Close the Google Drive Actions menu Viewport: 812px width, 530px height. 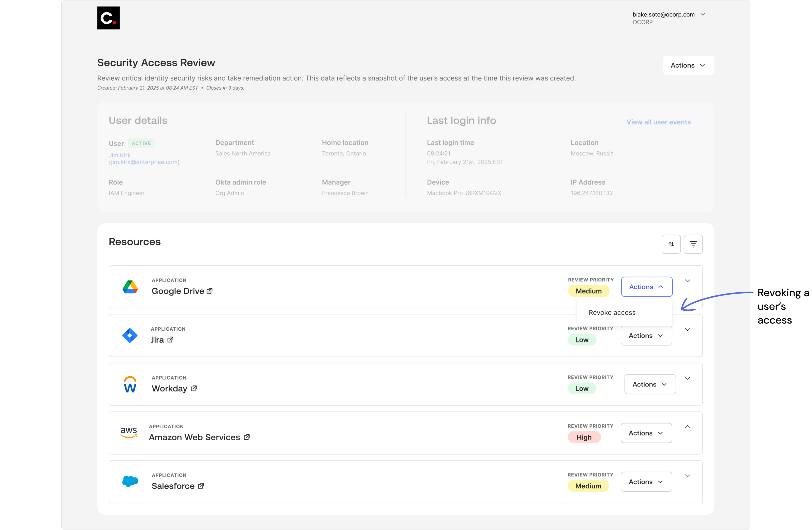point(646,287)
